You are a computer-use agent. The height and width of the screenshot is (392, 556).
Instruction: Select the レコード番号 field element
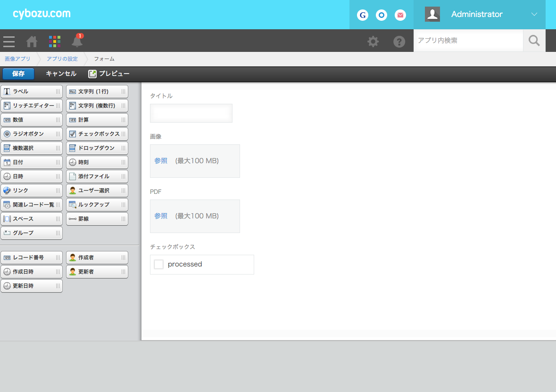[32, 258]
